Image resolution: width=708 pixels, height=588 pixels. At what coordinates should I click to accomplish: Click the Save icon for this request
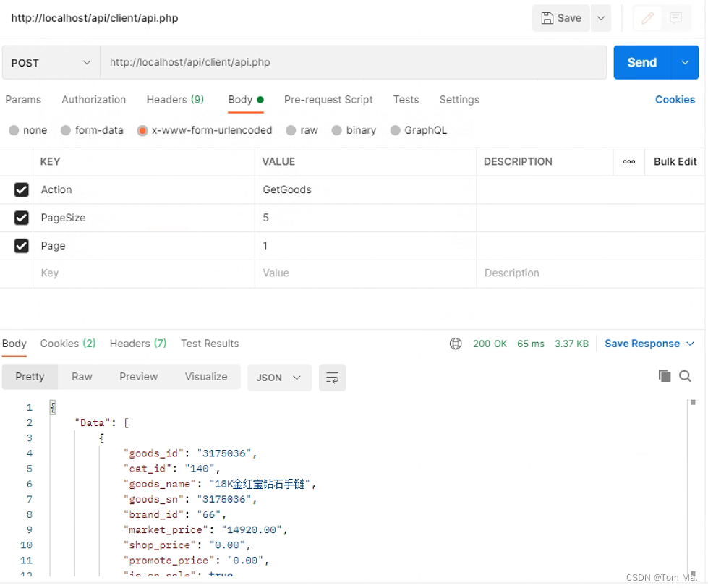point(560,17)
